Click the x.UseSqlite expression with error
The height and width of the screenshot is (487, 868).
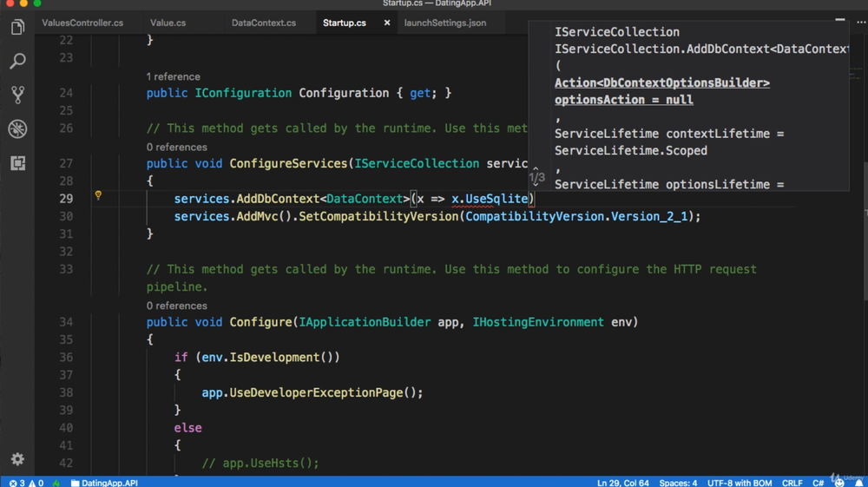[x=490, y=199]
